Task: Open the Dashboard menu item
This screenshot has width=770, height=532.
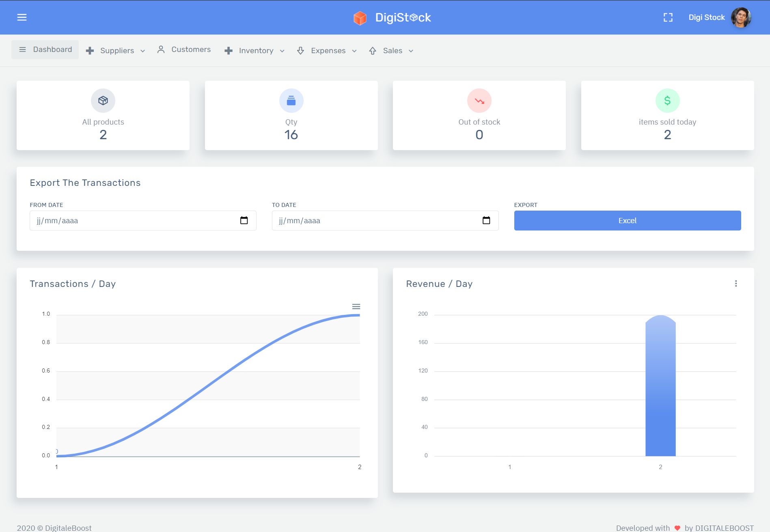Action: 45,50
